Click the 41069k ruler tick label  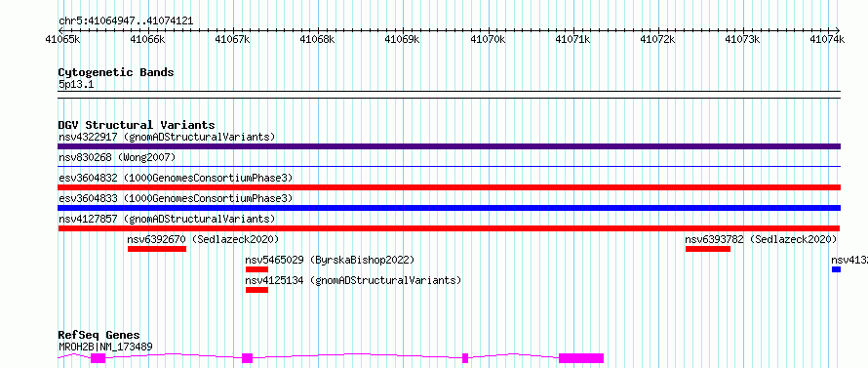click(x=403, y=39)
